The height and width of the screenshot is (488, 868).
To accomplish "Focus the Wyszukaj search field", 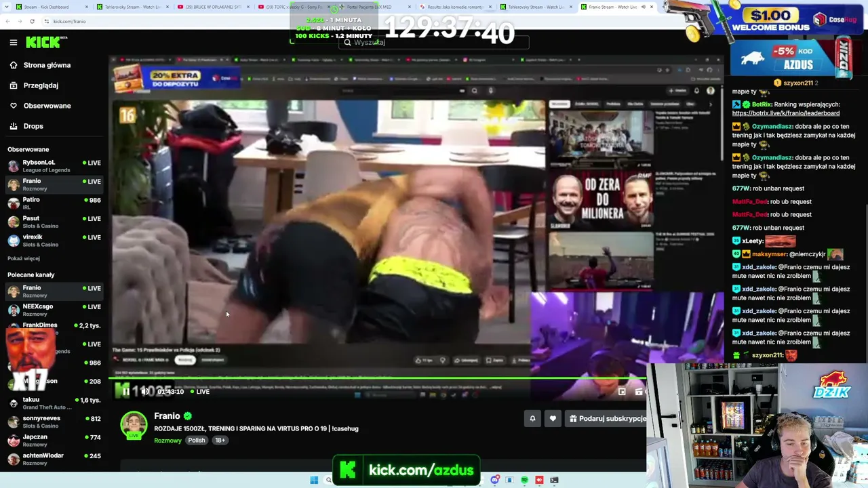I will pyautogui.click(x=434, y=42).
